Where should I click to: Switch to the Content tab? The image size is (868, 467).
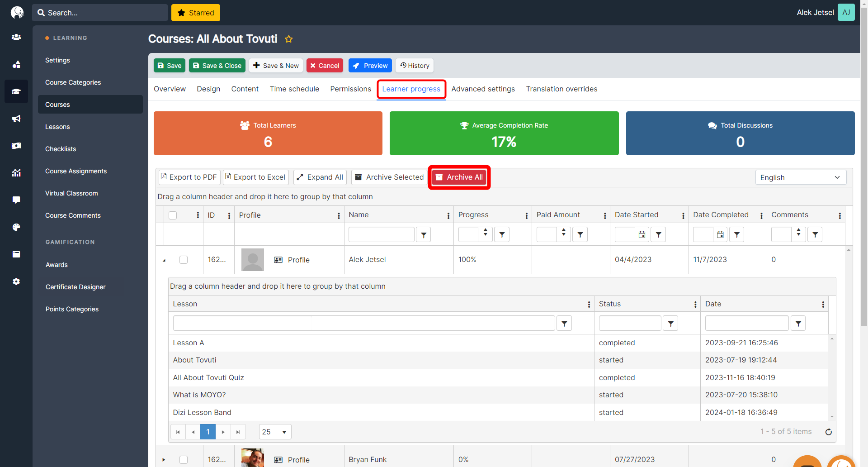tap(245, 89)
